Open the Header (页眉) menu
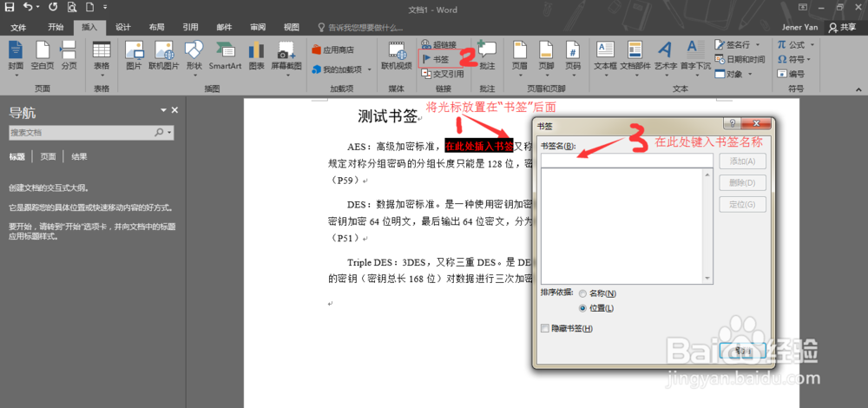The height and width of the screenshot is (408, 868). pyautogui.click(x=520, y=57)
